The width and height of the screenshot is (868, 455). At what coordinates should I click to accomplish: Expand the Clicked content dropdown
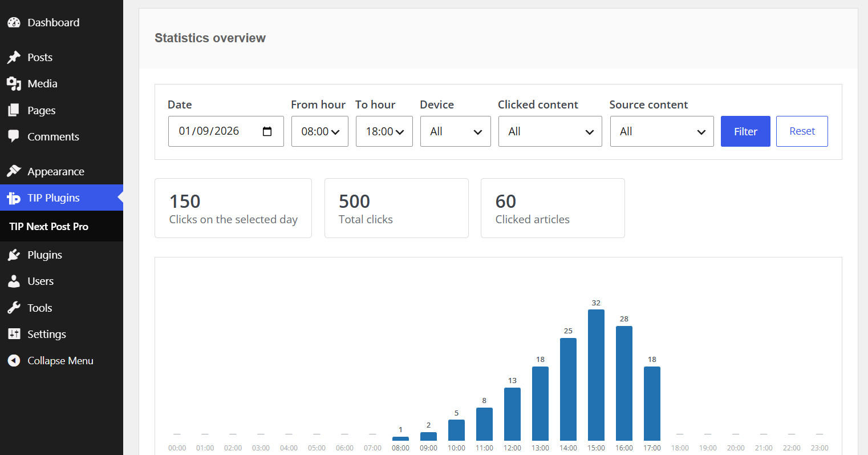click(550, 131)
